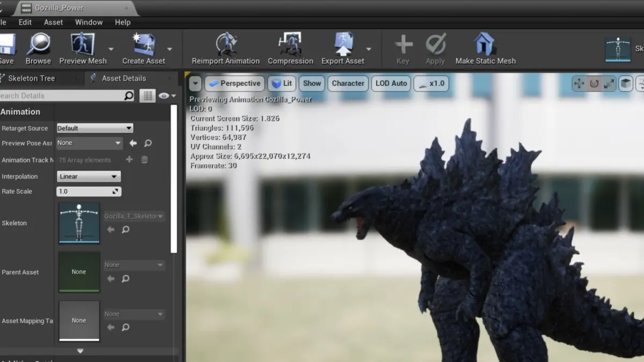Image resolution: width=644 pixels, height=362 pixels.
Task: Open Preview Mesh dropdown arrow
Action: [x=111, y=49]
